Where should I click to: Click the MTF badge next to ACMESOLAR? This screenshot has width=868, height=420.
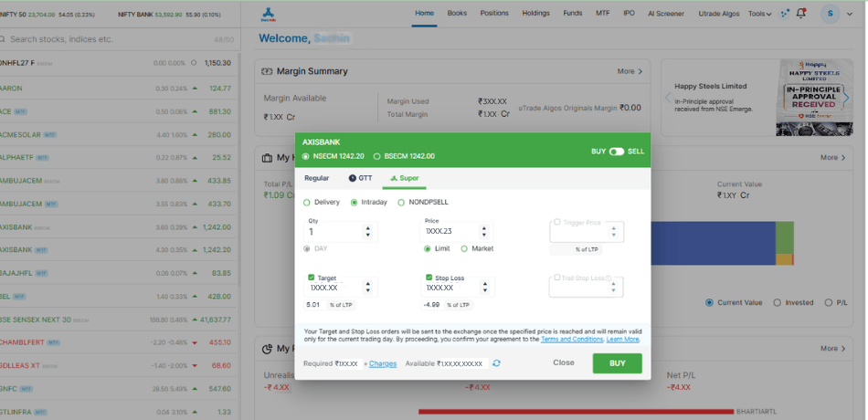click(50, 135)
